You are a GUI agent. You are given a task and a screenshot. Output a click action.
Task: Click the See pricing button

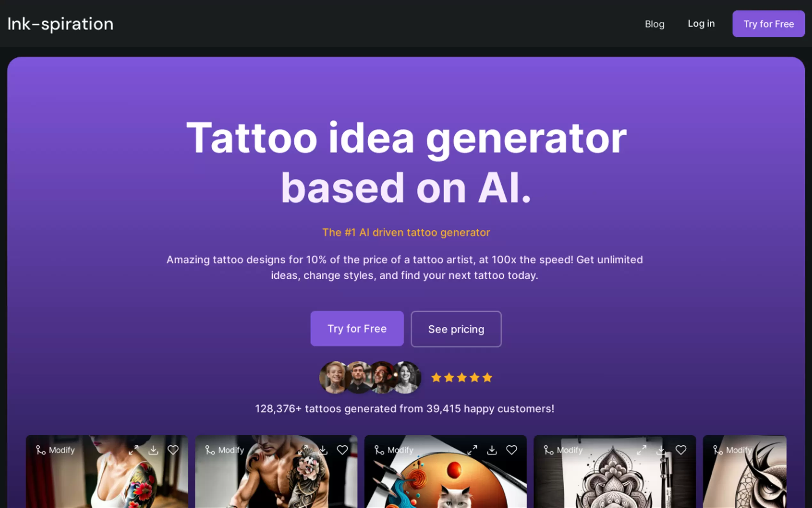click(456, 329)
